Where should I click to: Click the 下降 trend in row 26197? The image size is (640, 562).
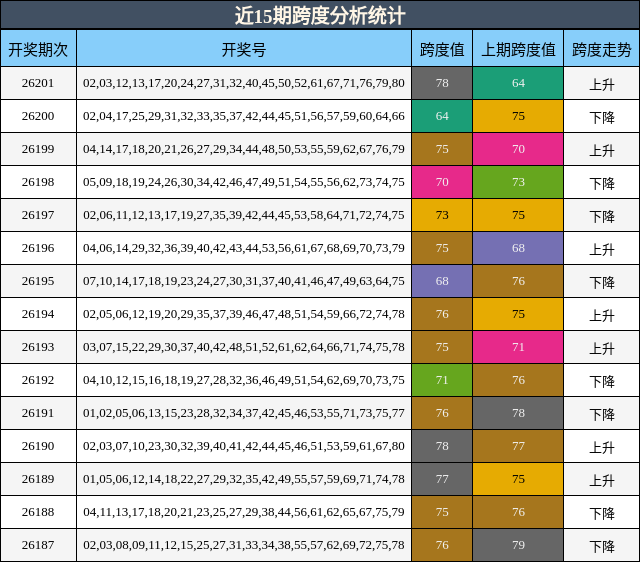(602, 217)
